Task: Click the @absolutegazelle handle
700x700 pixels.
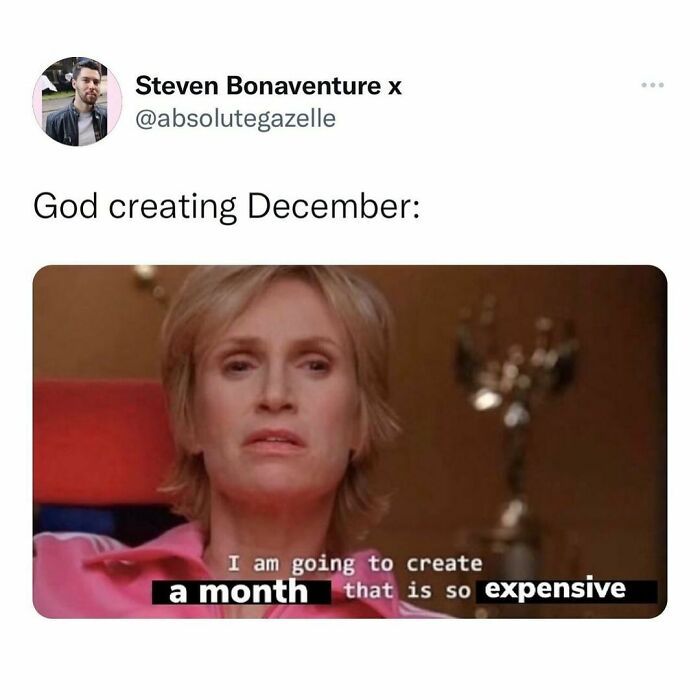Action: point(235,119)
